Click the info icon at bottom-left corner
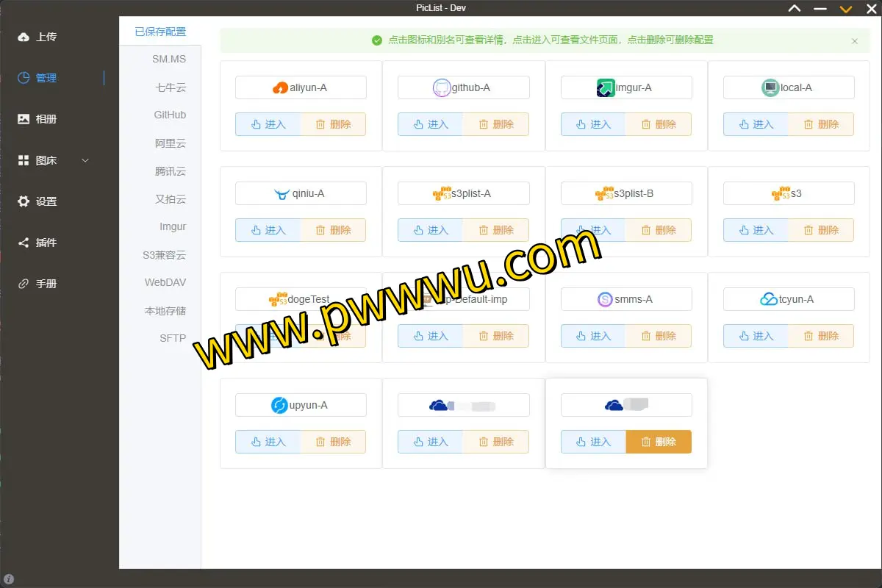 click(9, 579)
